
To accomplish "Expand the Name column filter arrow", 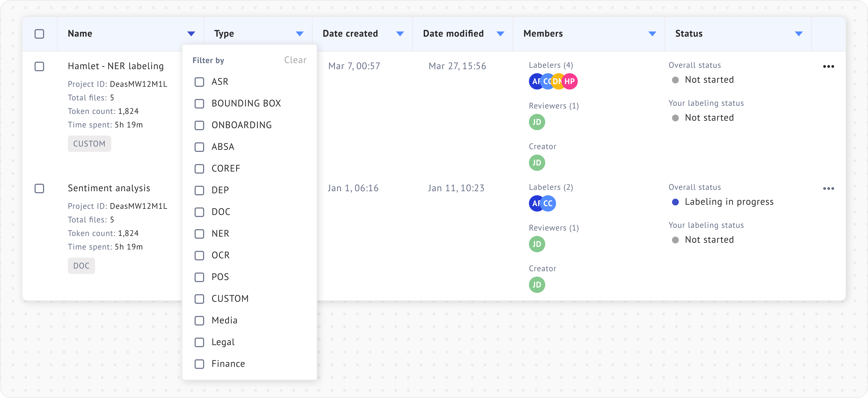I will pos(191,34).
